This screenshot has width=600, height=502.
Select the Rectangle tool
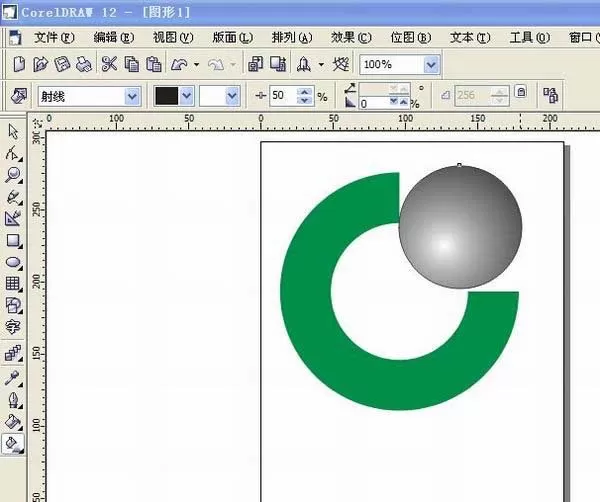pos(13,241)
